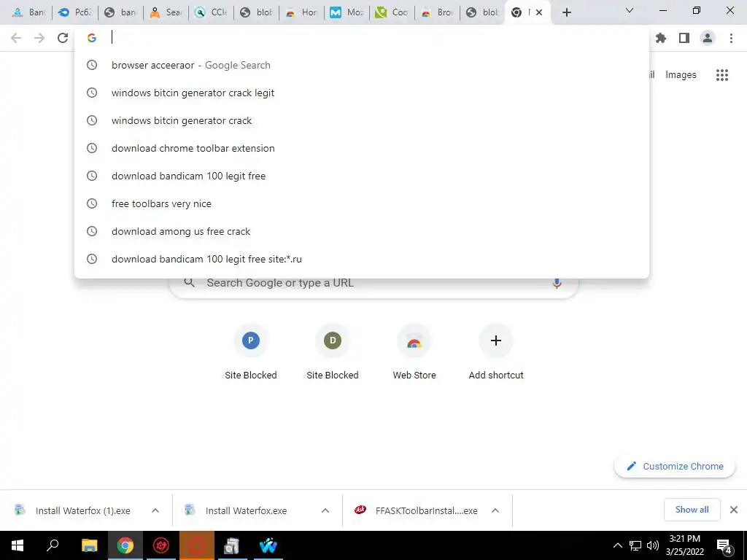Open the tab search chevron
This screenshot has width=747, height=560.
(x=630, y=10)
